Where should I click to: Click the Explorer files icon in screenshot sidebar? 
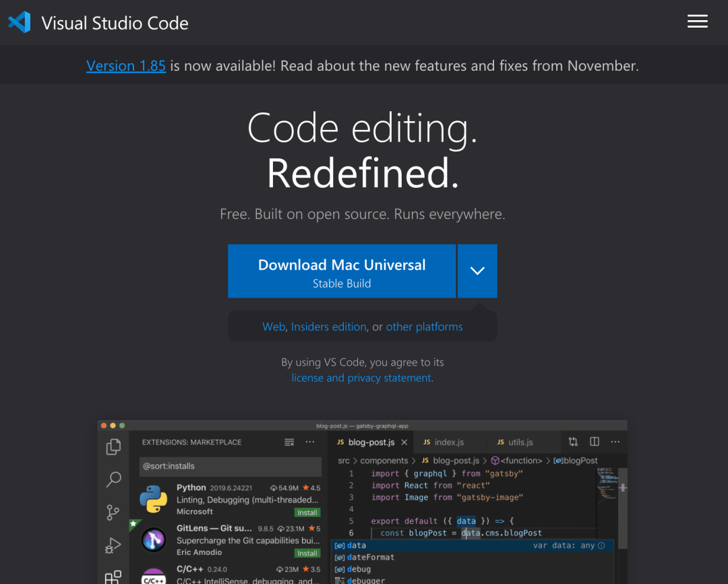click(114, 447)
